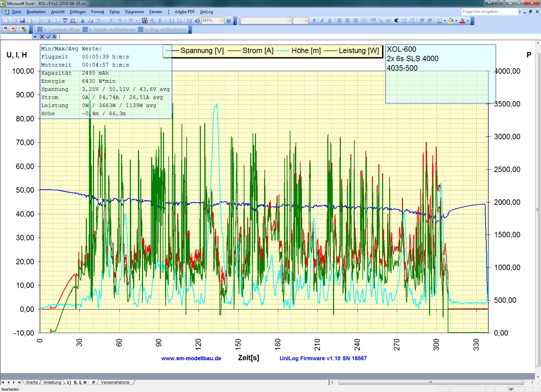Click the Open file folder icon
The width and height of the screenshot is (541, 392).
click(14, 21)
